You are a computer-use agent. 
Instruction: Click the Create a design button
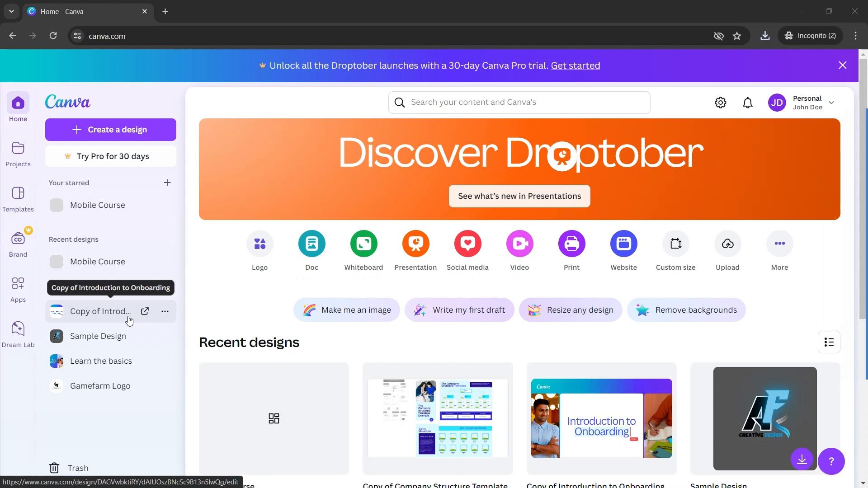(x=111, y=130)
